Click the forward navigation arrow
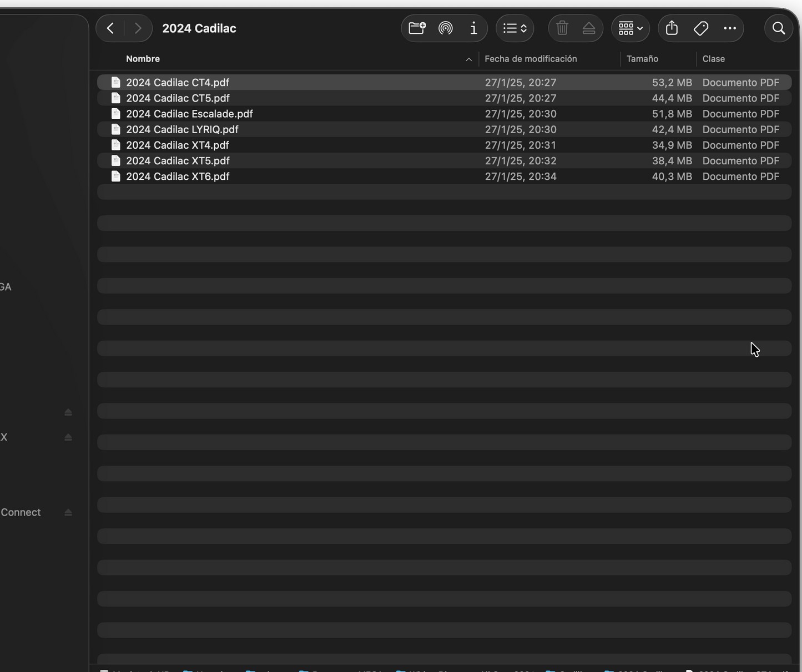802x672 pixels. click(x=138, y=28)
